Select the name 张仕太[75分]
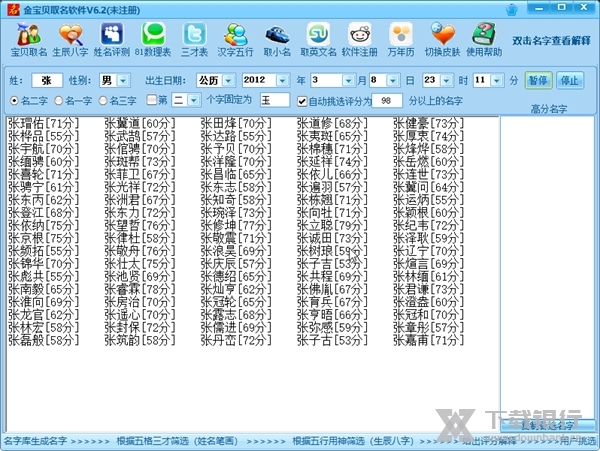The width and height of the screenshot is (600, 451). 139,264
